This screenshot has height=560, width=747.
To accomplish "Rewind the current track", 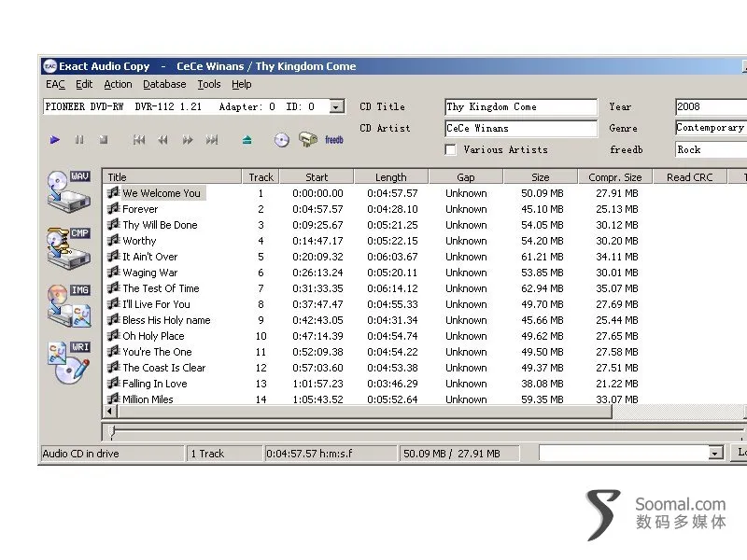I will click(x=162, y=139).
